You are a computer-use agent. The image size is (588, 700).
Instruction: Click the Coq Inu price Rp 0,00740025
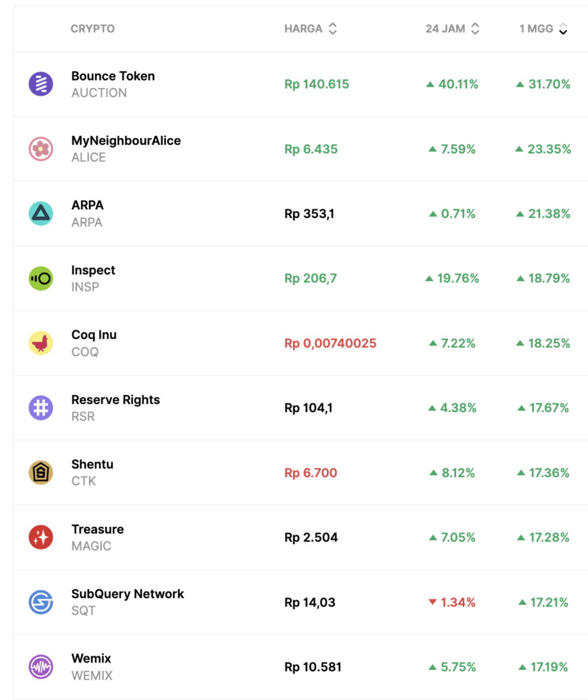pyautogui.click(x=330, y=343)
